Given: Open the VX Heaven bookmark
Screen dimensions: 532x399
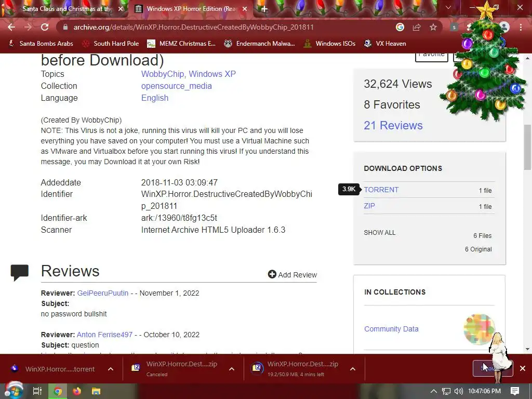Looking at the screenshot, I should pos(385,44).
